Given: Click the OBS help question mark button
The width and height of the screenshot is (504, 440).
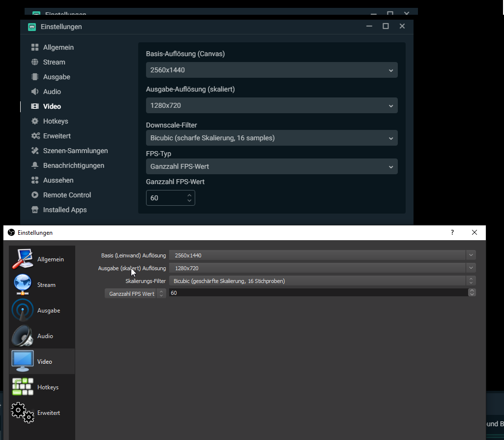Looking at the screenshot, I should (452, 233).
